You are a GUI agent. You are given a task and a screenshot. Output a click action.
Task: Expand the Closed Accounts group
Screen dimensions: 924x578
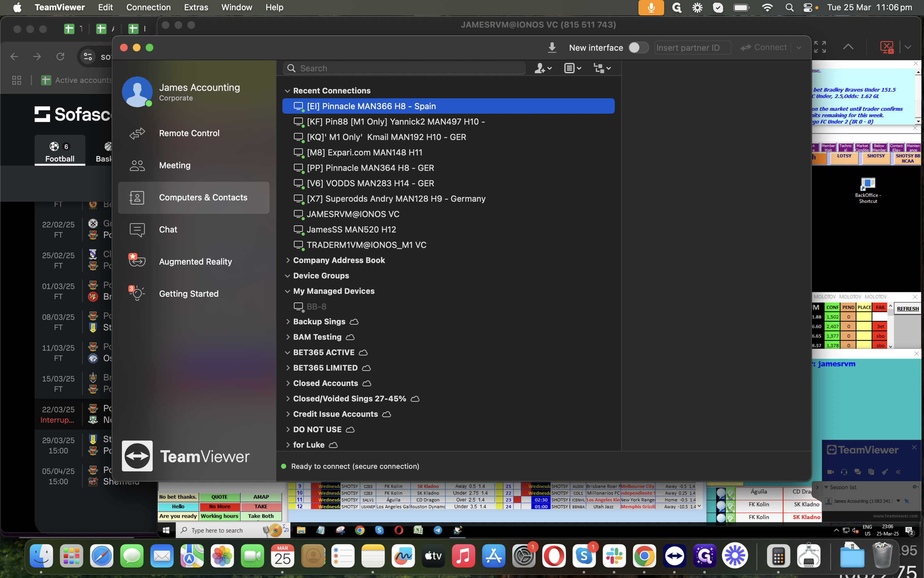pyautogui.click(x=287, y=383)
